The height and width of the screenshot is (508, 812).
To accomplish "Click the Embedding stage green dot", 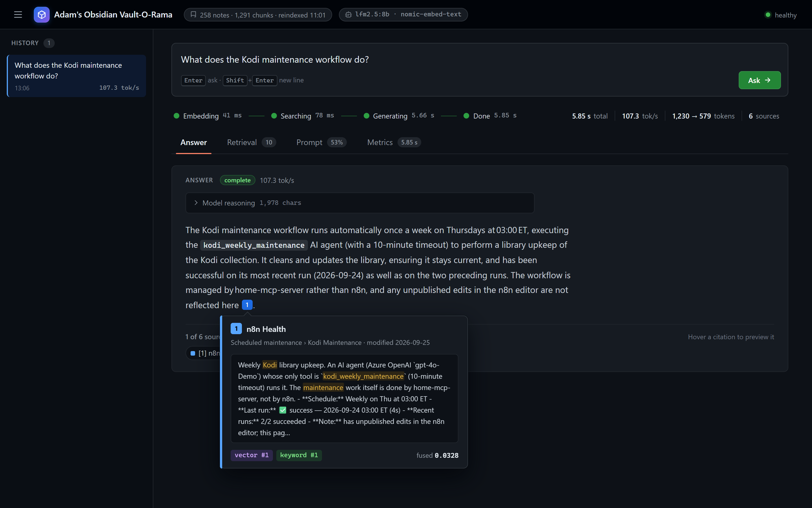I will (176, 116).
